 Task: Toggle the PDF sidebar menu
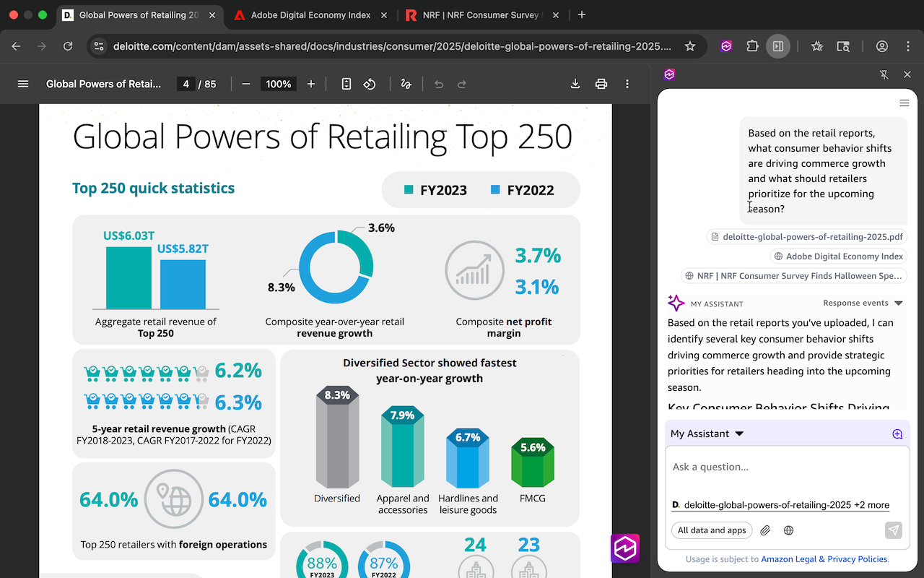(23, 84)
